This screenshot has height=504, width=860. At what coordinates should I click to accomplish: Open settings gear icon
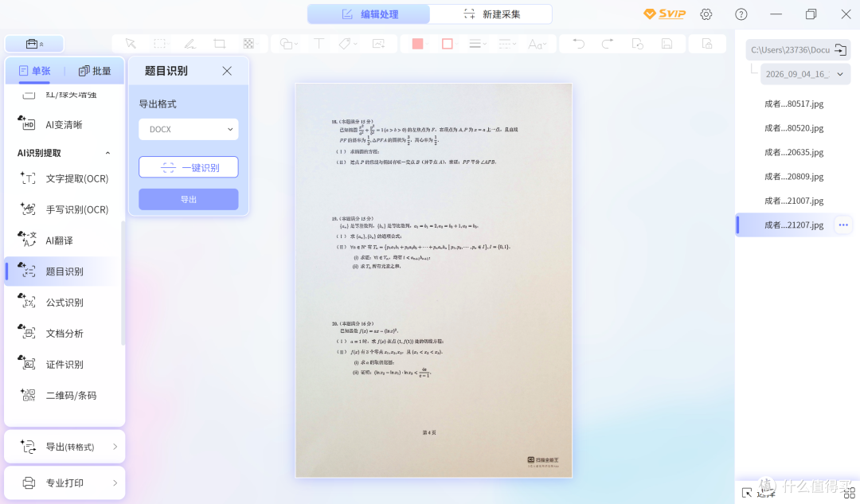[706, 14]
